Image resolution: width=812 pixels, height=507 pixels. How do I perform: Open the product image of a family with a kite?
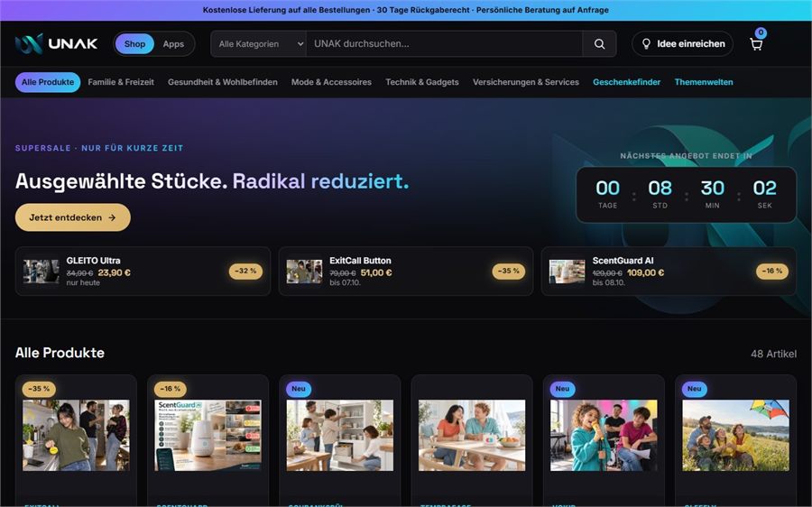[736, 435]
